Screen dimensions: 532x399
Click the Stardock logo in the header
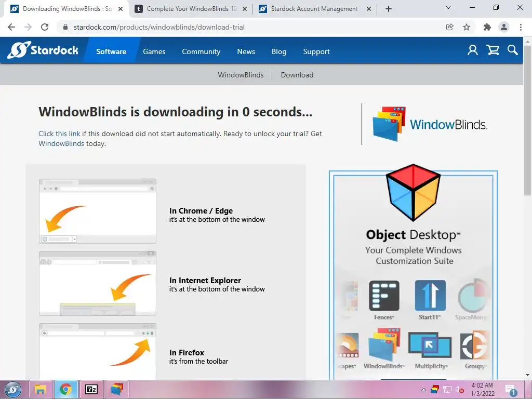pos(43,50)
